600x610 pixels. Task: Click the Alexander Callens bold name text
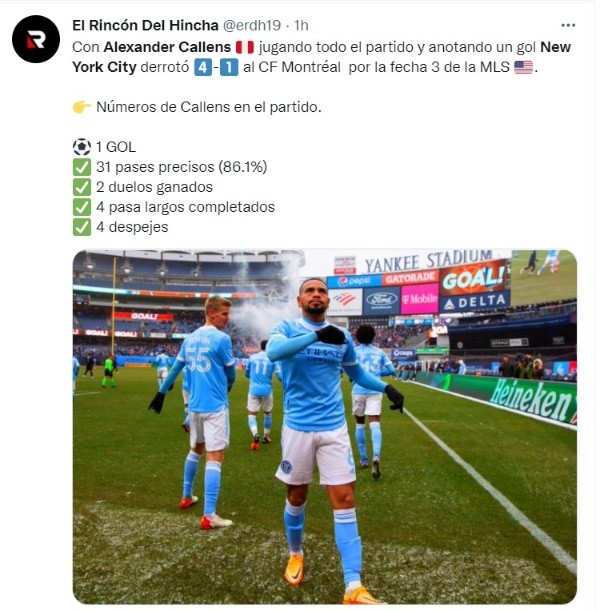point(167,47)
